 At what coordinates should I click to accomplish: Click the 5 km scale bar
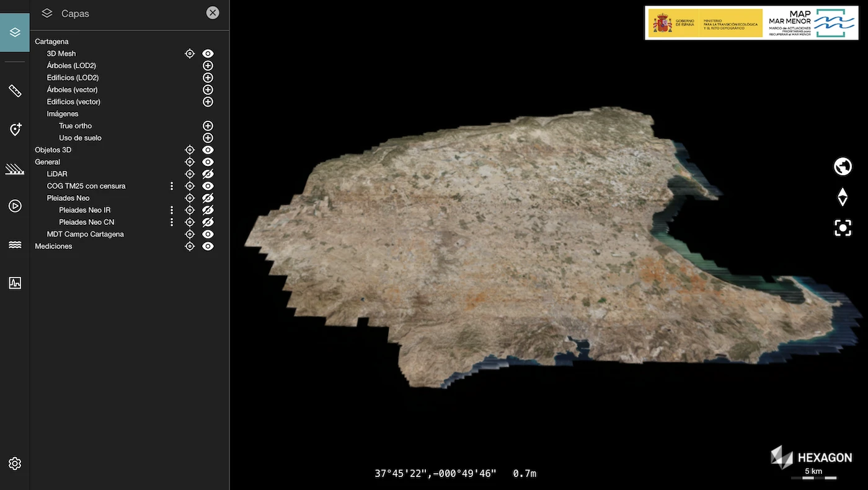813,474
